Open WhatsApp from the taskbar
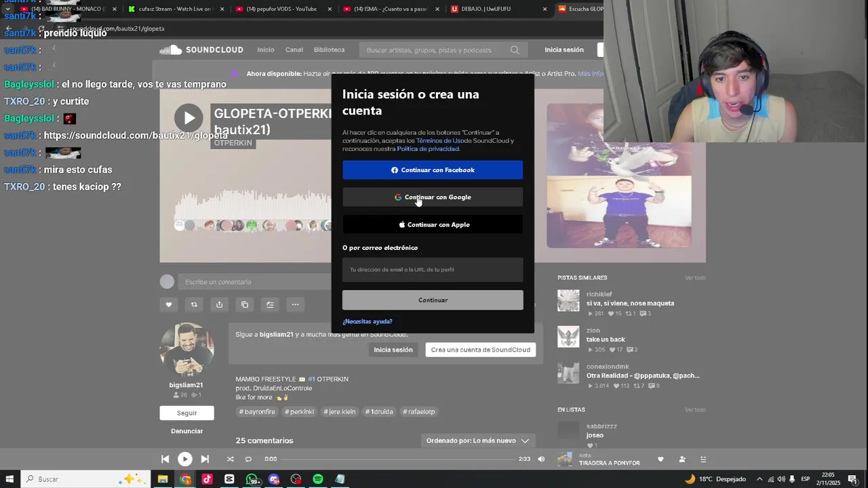This screenshot has width=868, height=488. click(252, 479)
